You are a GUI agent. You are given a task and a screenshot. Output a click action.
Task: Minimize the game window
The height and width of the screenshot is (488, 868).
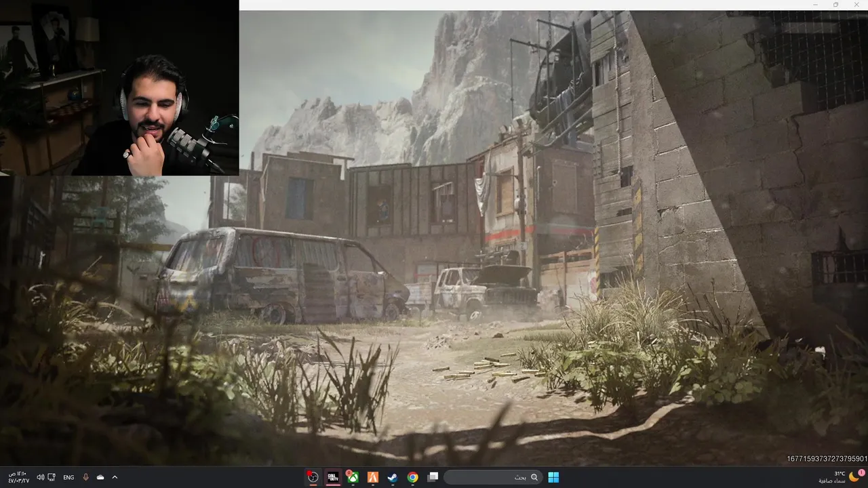(x=816, y=5)
